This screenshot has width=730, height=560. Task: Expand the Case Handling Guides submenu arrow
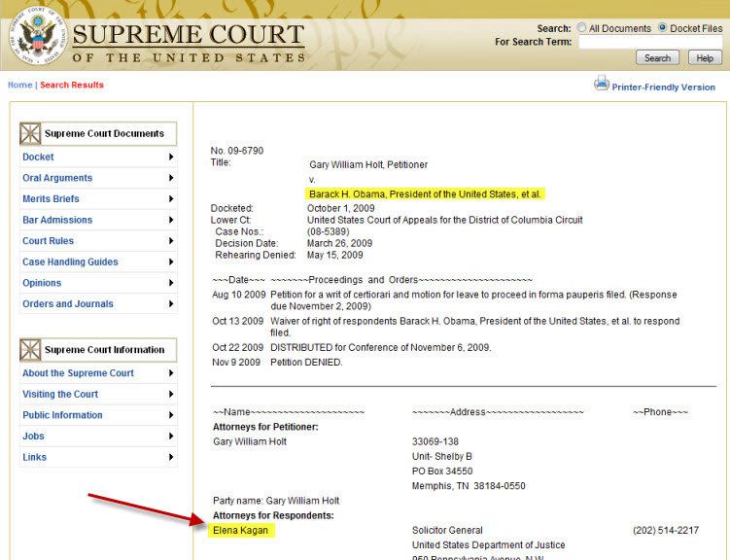[171, 262]
